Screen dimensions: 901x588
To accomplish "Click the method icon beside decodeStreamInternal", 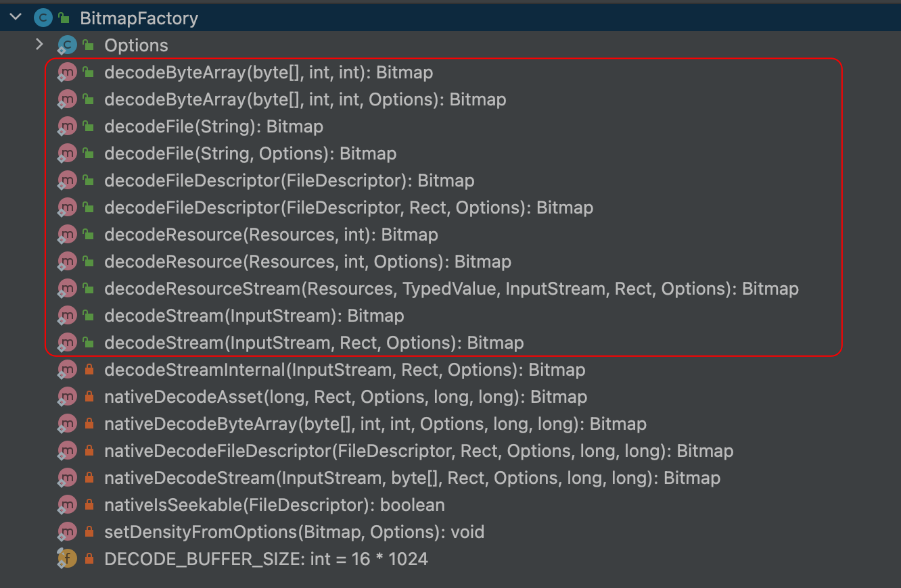I will 66,369.
